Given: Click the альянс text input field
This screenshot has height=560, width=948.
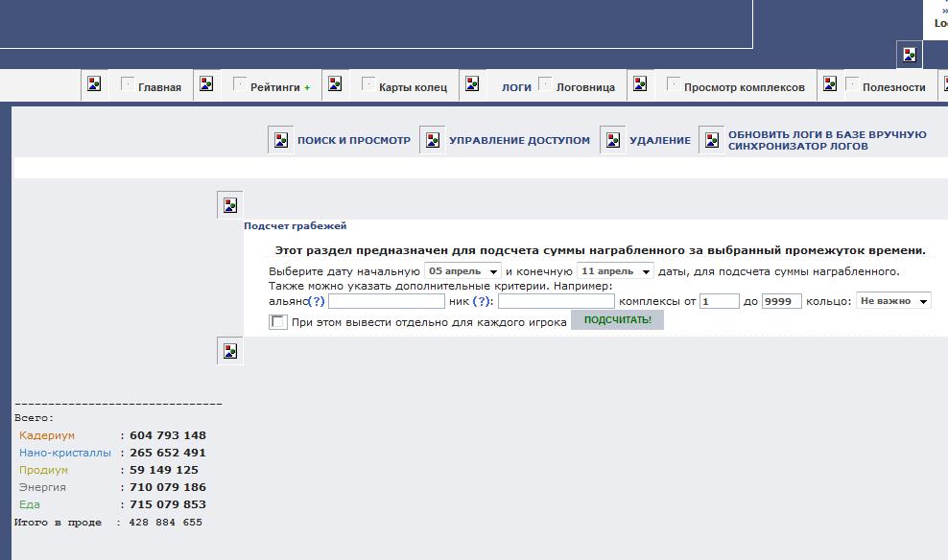Looking at the screenshot, I should [386, 301].
